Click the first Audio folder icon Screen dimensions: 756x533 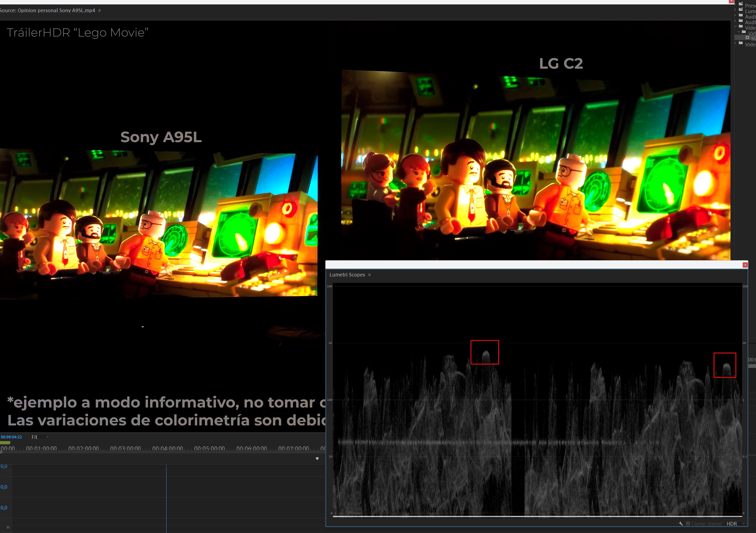741,15
